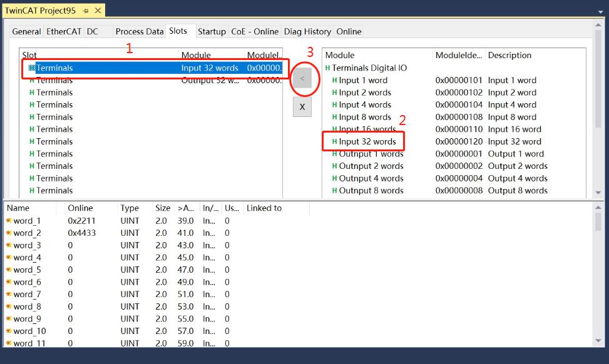Click the H icon of Terminals Digital IO
The image size is (609, 364).
pyautogui.click(x=327, y=68)
